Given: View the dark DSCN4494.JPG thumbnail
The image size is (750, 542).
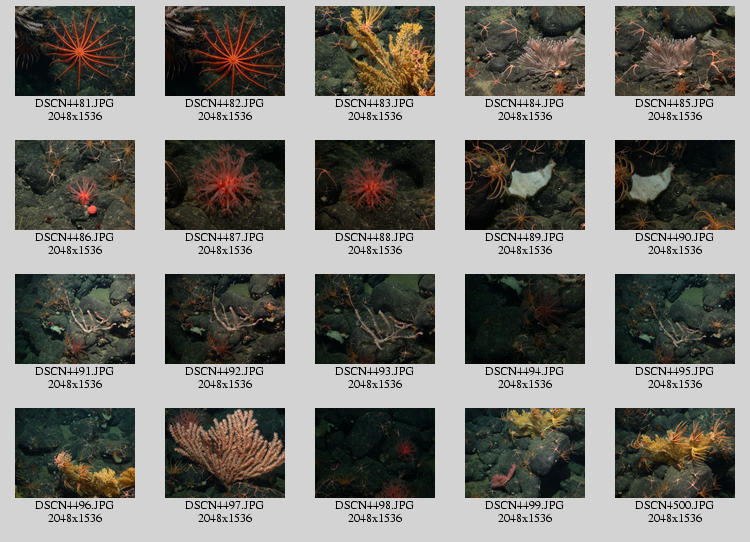Looking at the screenshot, I should [x=525, y=319].
